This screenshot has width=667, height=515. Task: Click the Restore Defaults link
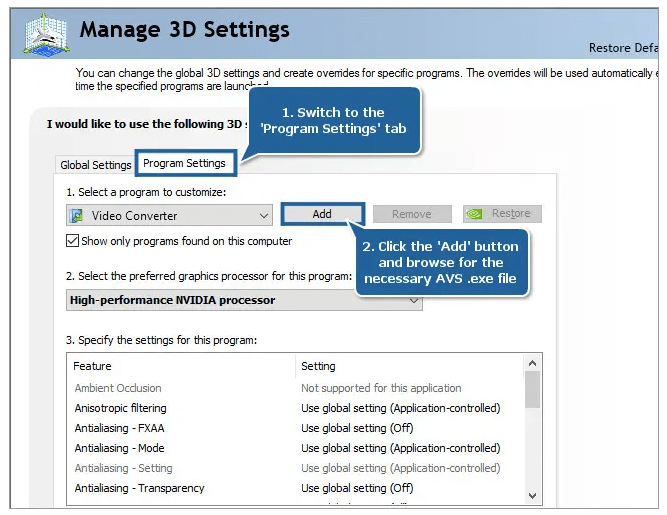tap(623, 48)
